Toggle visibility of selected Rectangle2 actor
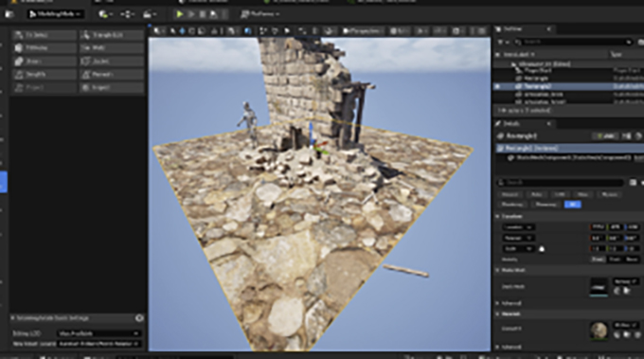 click(x=497, y=86)
